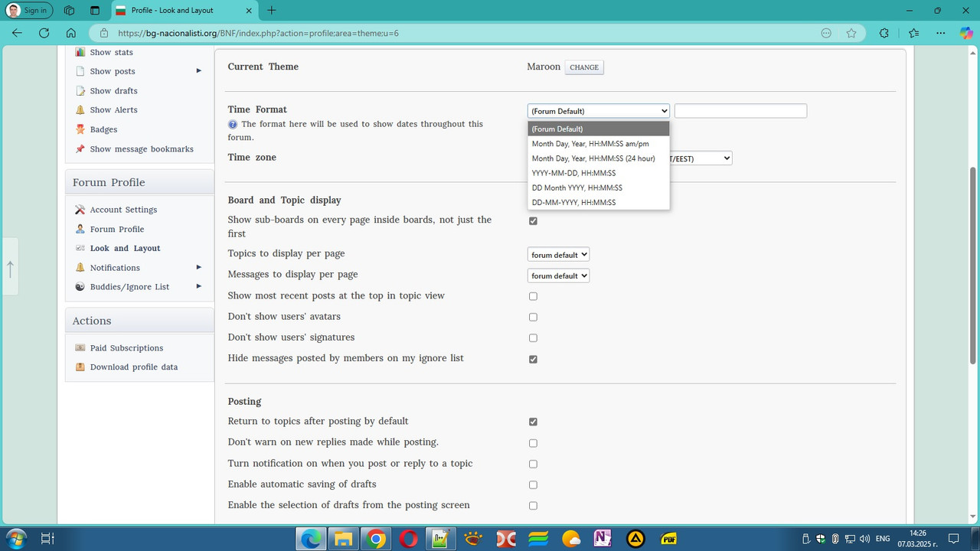Expand the Notifications submenu arrow
Viewport: 980px width, 551px height.
[x=199, y=267]
